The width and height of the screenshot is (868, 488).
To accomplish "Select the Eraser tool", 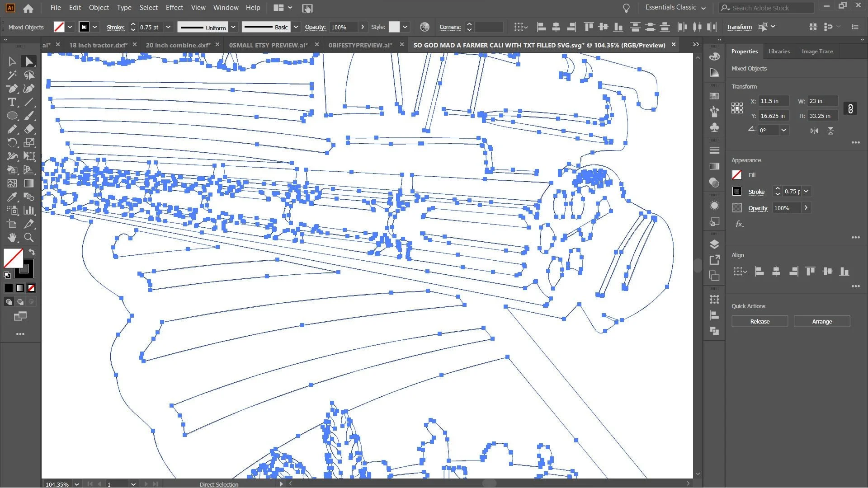I will click(29, 129).
